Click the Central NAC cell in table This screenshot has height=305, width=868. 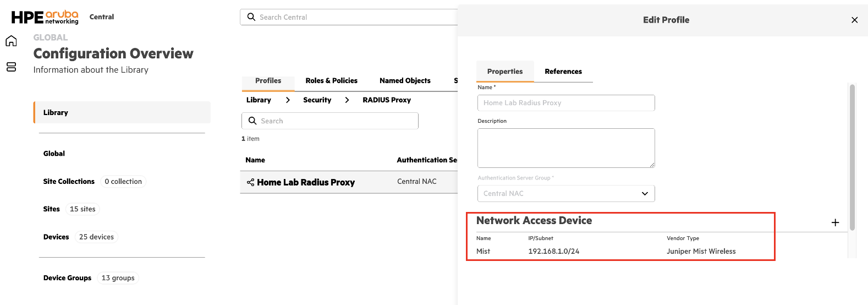tap(417, 181)
